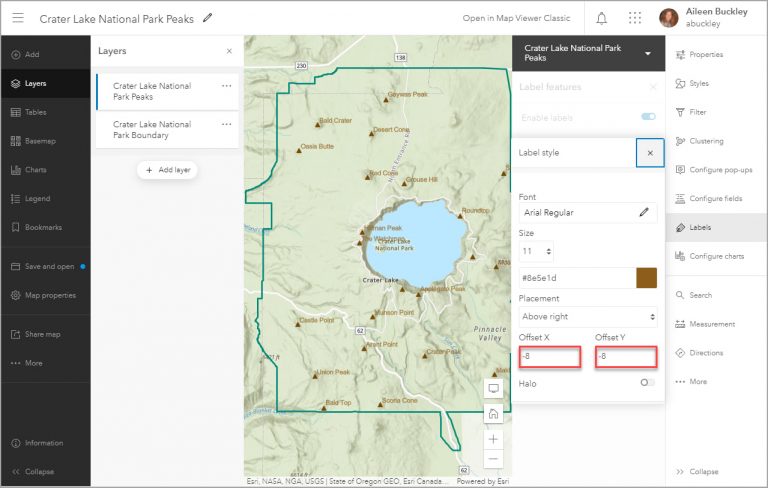Open the Placement dropdown

tap(587, 317)
